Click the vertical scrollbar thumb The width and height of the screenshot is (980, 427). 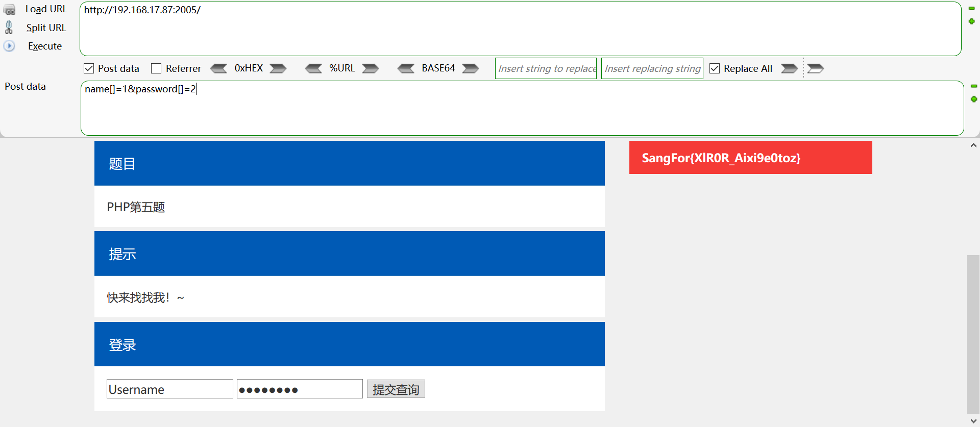973,334
